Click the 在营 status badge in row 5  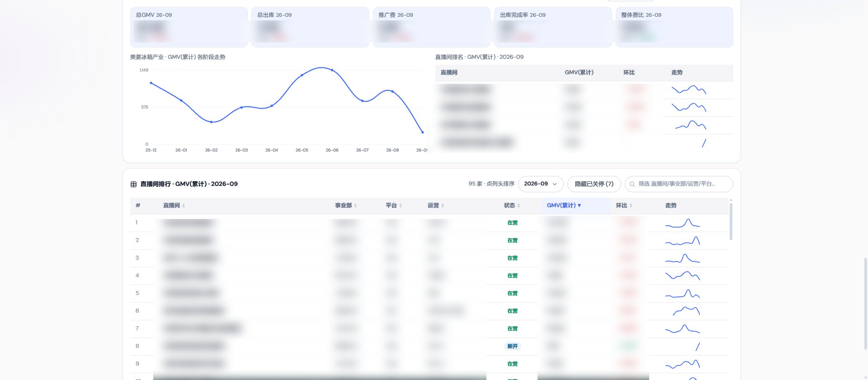tap(513, 294)
